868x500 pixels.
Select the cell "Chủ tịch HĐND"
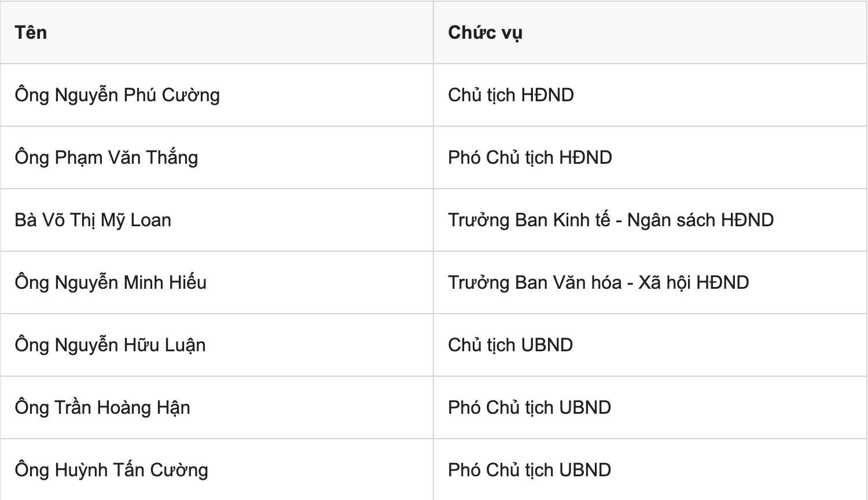point(511,95)
